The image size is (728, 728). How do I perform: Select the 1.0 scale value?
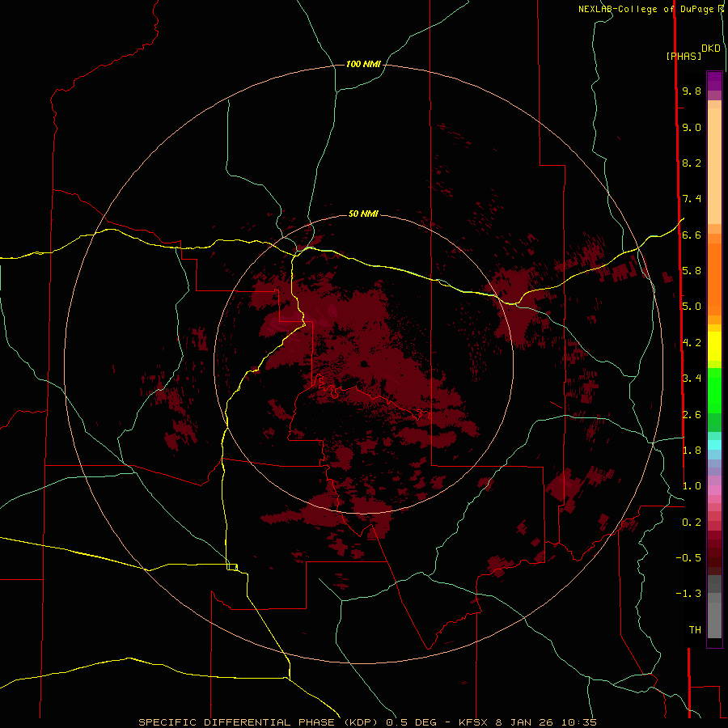tap(692, 486)
